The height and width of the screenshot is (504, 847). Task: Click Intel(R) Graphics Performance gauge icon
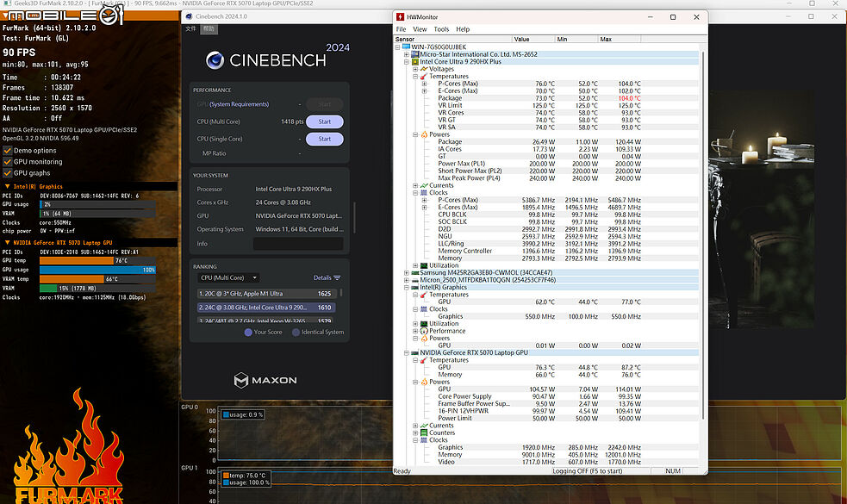tap(424, 331)
